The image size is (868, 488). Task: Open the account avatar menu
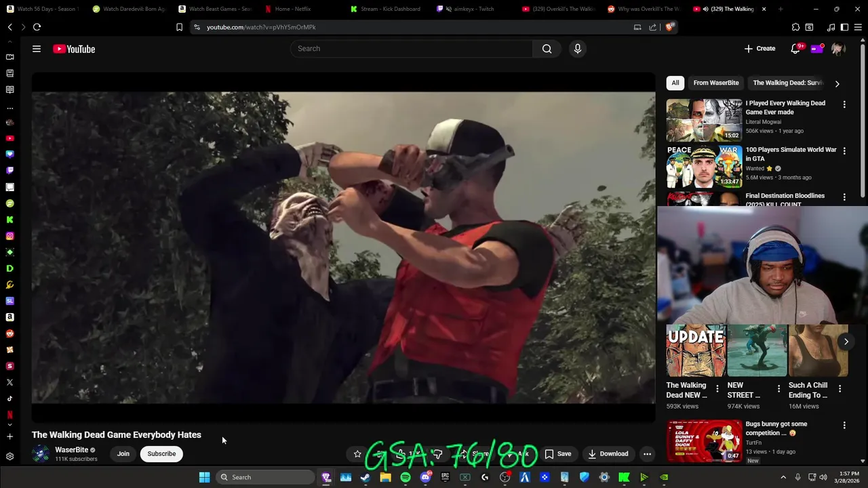coord(838,49)
